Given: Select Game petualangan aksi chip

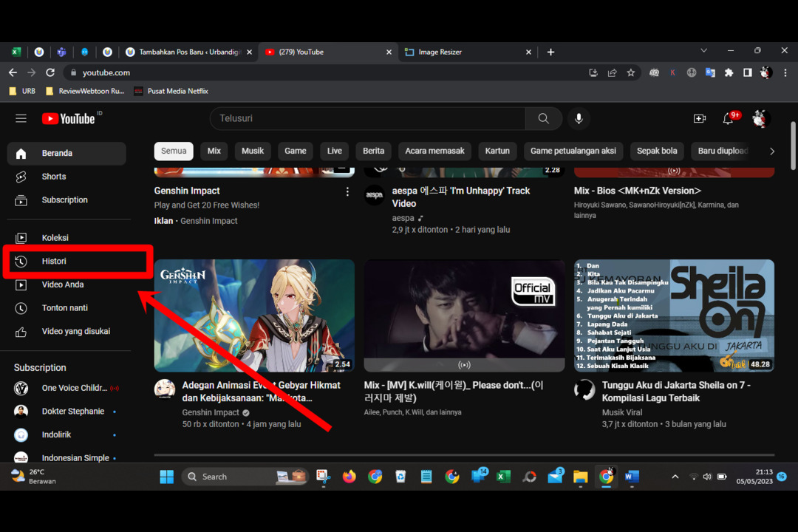Looking at the screenshot, I should tap(573, 151).
